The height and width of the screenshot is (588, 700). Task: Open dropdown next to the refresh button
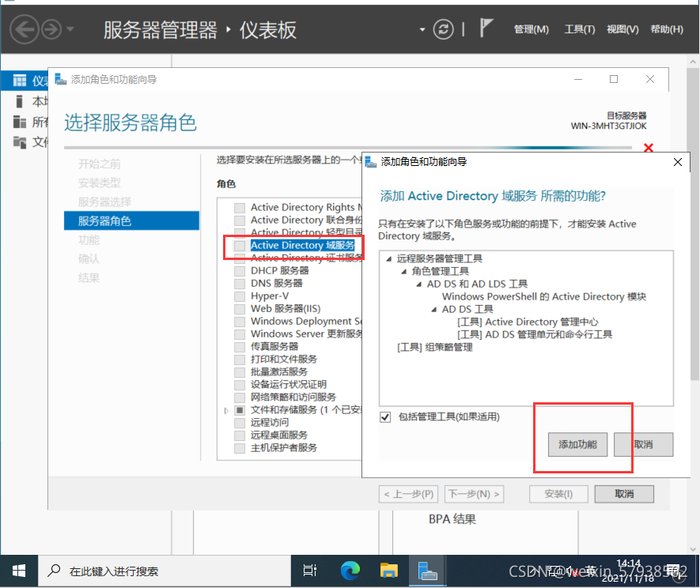(x=422, y=30)
